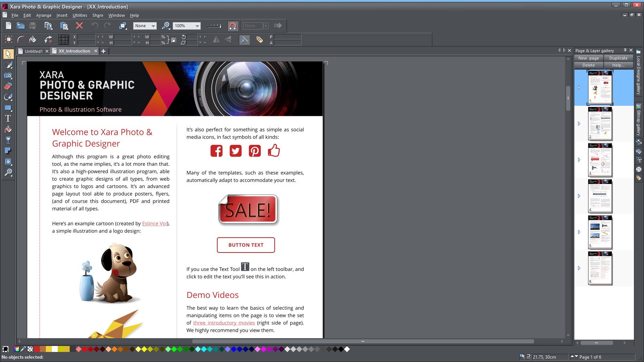Pick the white swatch beside the yellow
This screenshot has height=362, width=644.
click(55, 349)
